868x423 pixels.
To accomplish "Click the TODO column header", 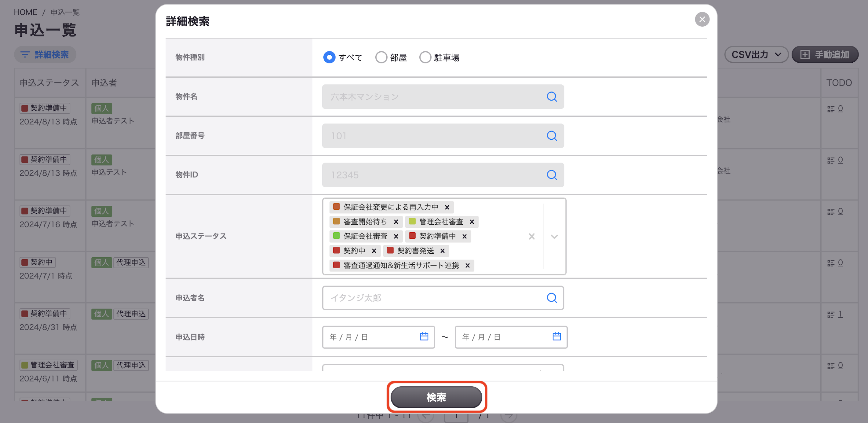I will [x=839, y=83].
